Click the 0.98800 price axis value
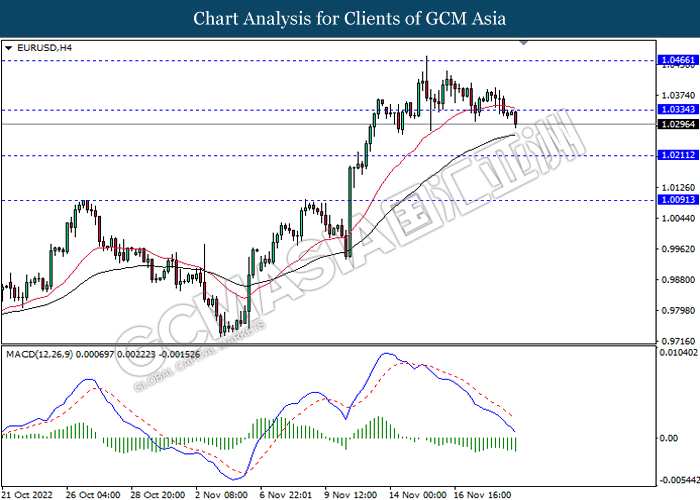The width and height of the screenshot is (700, 500). pos(678,279)
